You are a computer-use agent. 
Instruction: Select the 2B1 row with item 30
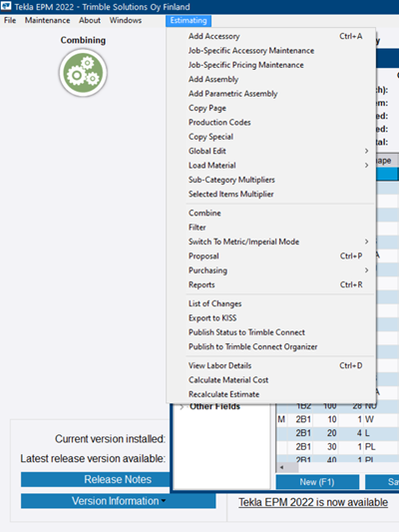coord(337,447)
